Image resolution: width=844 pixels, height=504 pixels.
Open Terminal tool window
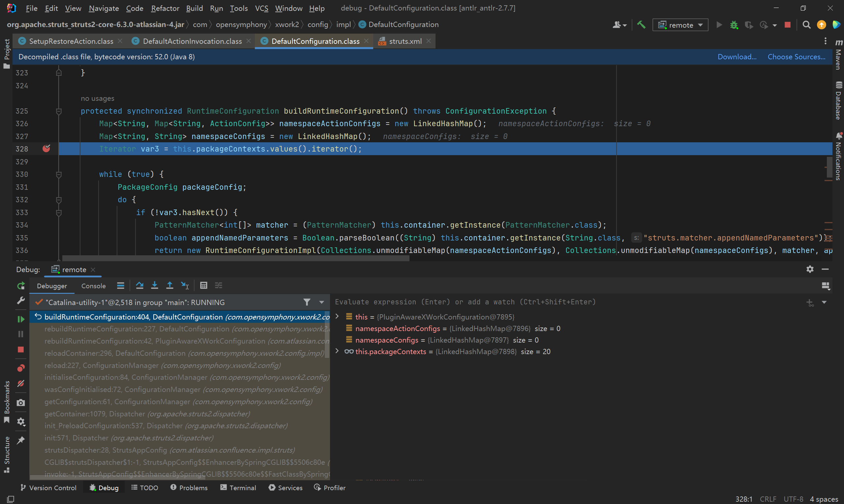[x=238, y=488]
